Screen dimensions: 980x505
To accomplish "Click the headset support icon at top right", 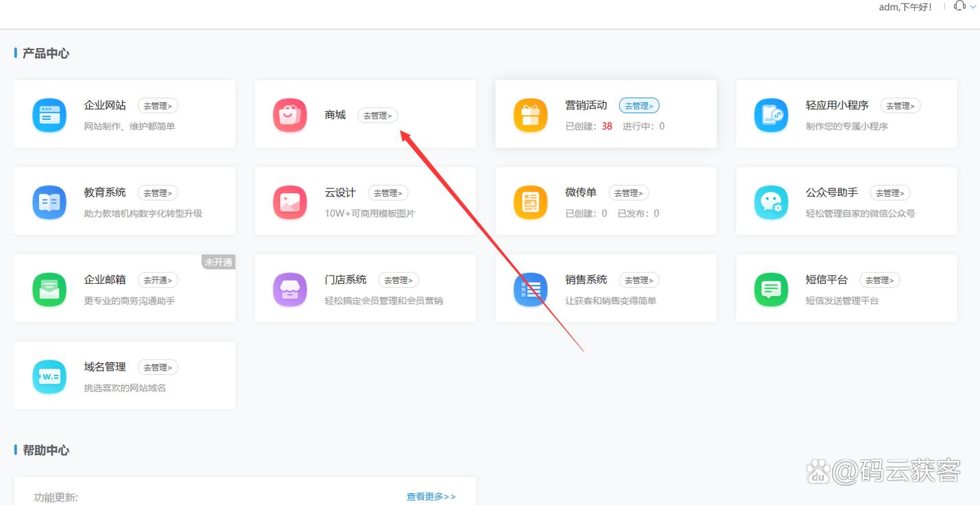I will 959,6.
